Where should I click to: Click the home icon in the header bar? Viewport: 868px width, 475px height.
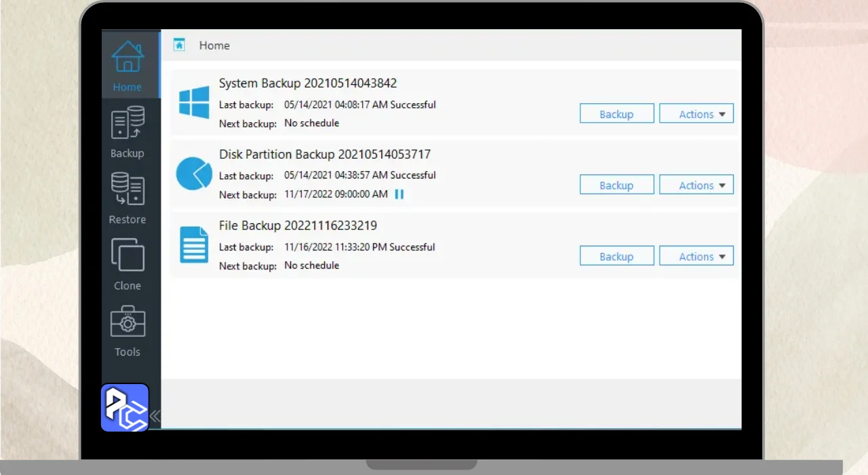179,45
